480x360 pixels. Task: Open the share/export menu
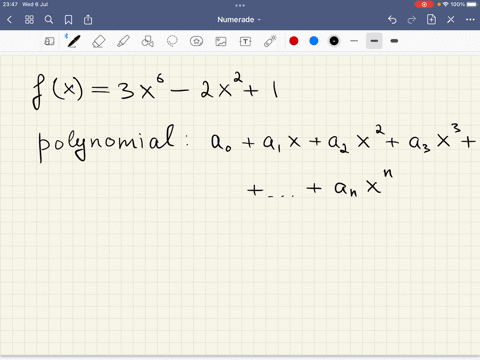click(88, 20)
